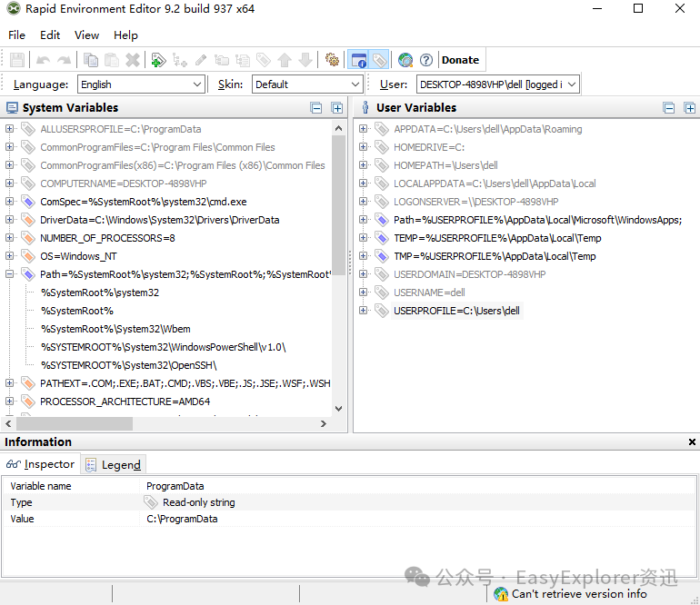Expand the ComSpec variable node
This screenshot has height=605, width=700.
pyautogui.click(x=9, y=202)
